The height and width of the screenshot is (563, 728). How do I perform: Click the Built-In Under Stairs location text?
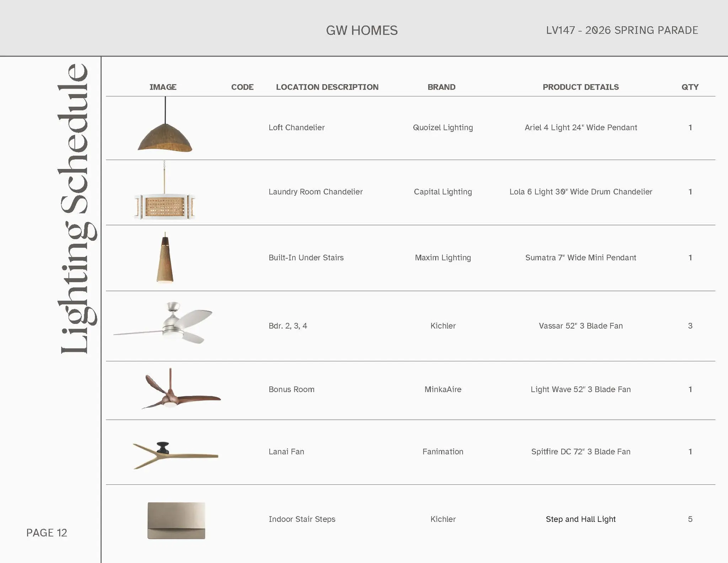click(x=306, y=258)
